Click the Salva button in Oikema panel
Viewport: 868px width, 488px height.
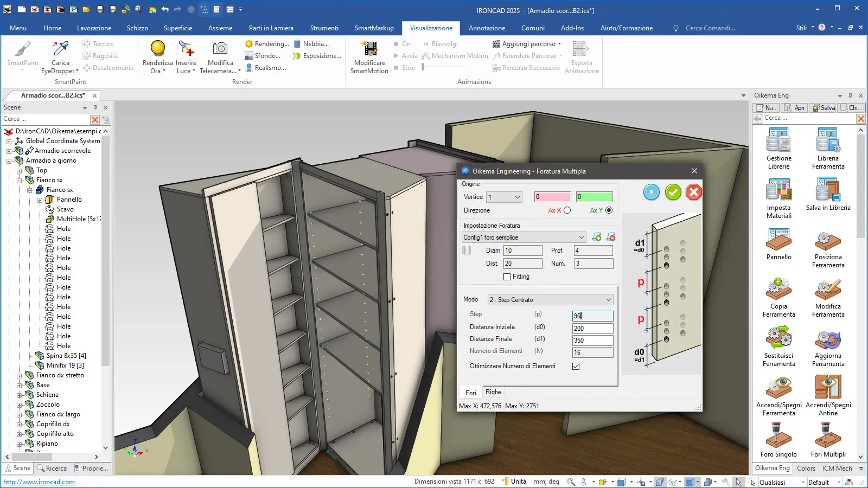(823, 108)
